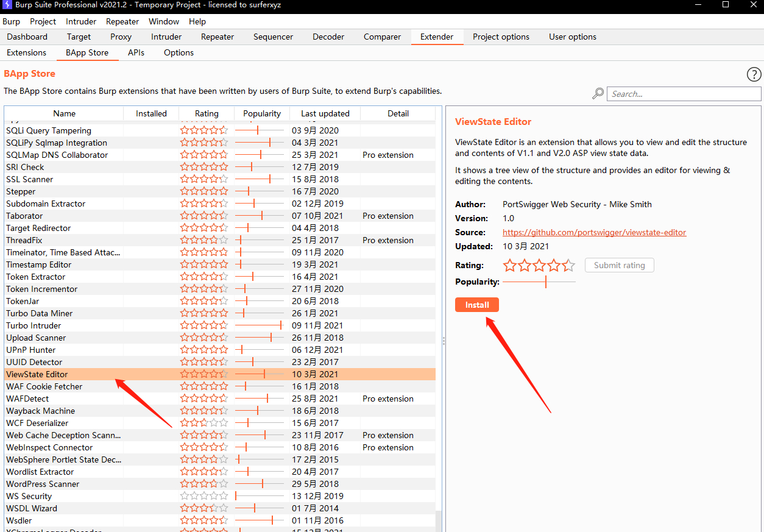Image resolution: width=764 pixels, height=532 pixels.
Task: Select the SQLiPy Sqlmap Integration row
Action: [x=220, y=143]
